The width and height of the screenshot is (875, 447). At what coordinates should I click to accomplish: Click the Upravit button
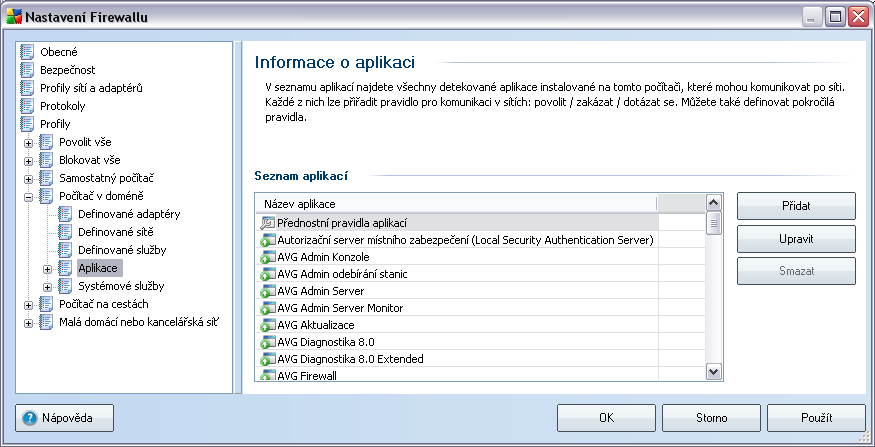[x=796, y=239]
